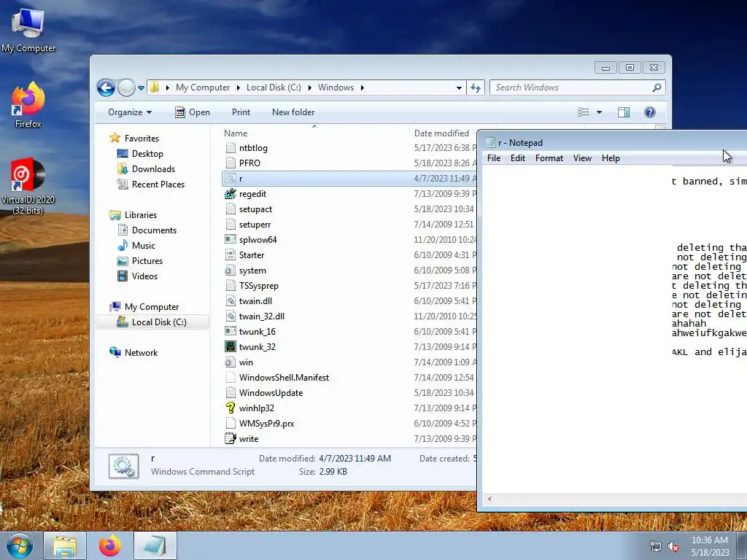747x560 pixels.
Task: Select the regedit file icon
Action: click(231, 194)
